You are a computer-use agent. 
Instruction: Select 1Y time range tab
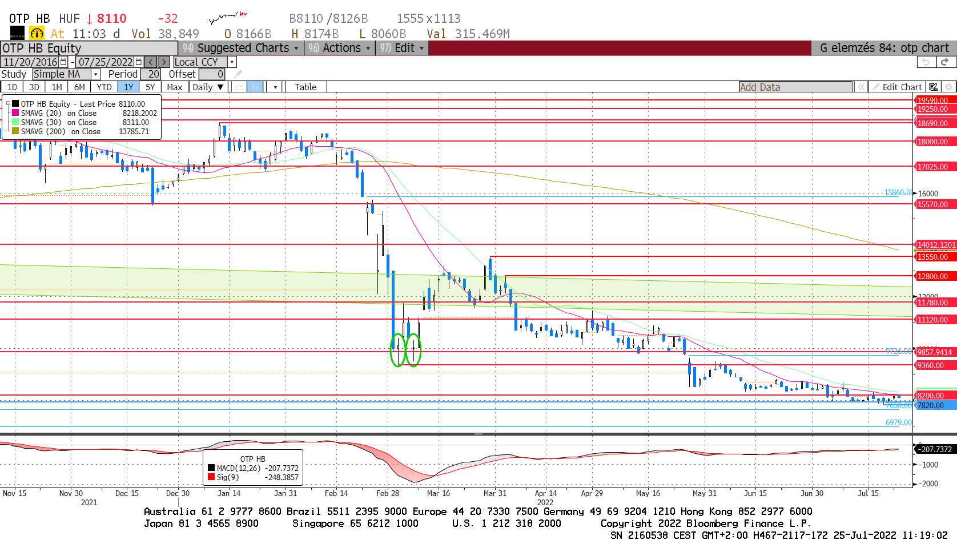(128, 87)
